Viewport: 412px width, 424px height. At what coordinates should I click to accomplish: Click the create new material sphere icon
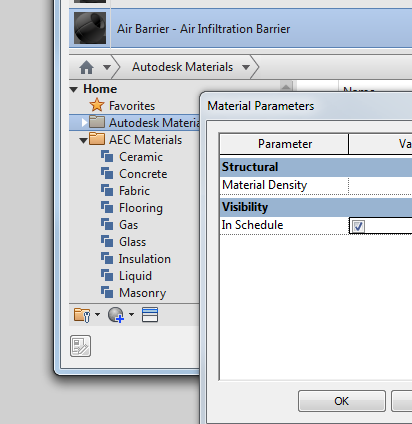(x=116, y=315)
